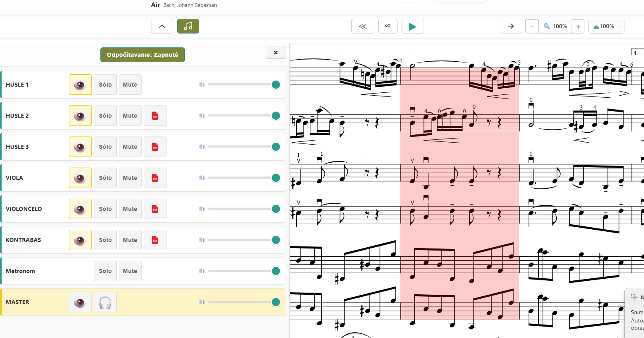
Task: Open PDF part for VIOLONČELO
Action: (155, 209)
